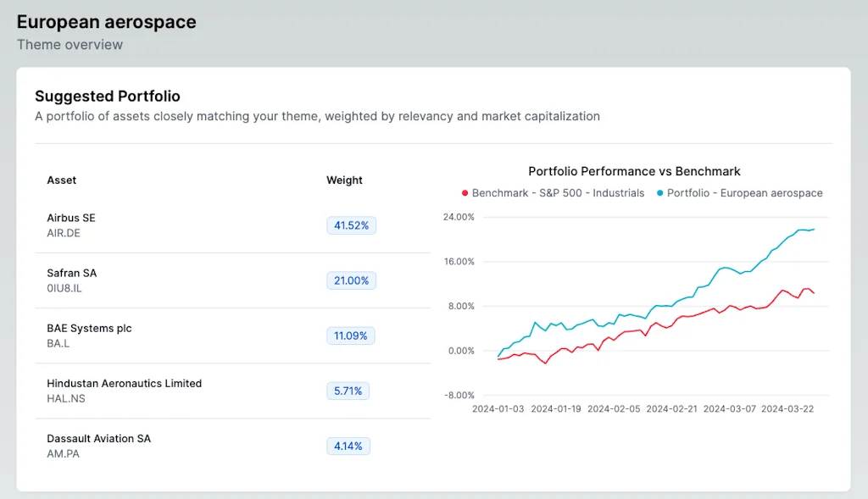Click the red Benchmark legend dot
Image resolution: width=868 pixels, height=499 pixels.
465,193
